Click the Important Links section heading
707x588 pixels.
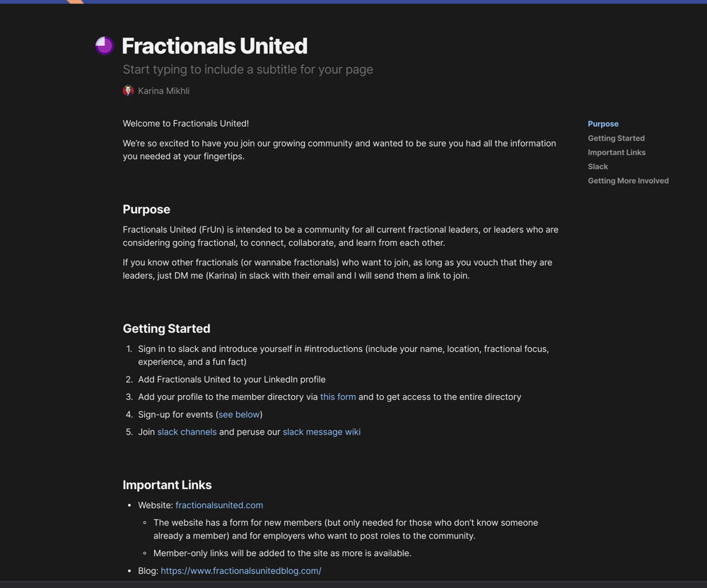click(x=167, y=485)
